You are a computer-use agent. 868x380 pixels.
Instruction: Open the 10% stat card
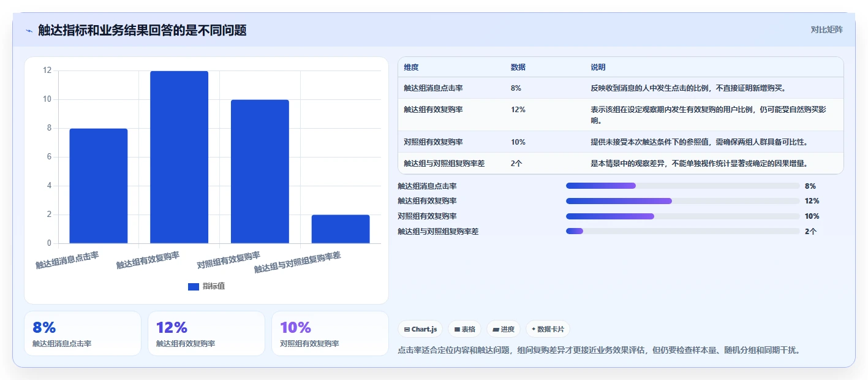tap(330, 333)
